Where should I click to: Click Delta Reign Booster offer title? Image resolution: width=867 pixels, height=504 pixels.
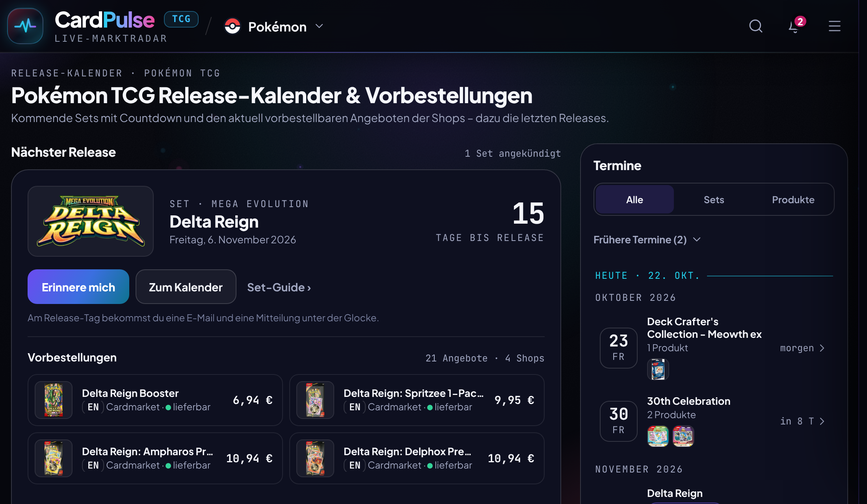pos(130,393)
